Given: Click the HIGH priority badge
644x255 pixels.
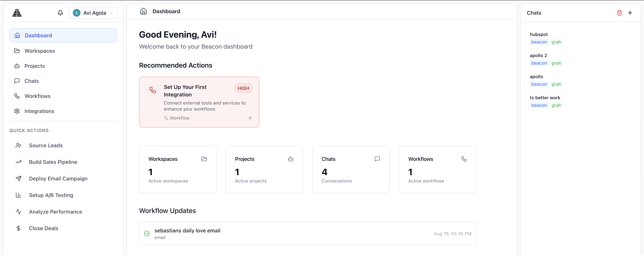Looking at the screenshot, I should (x=243, y=88).
